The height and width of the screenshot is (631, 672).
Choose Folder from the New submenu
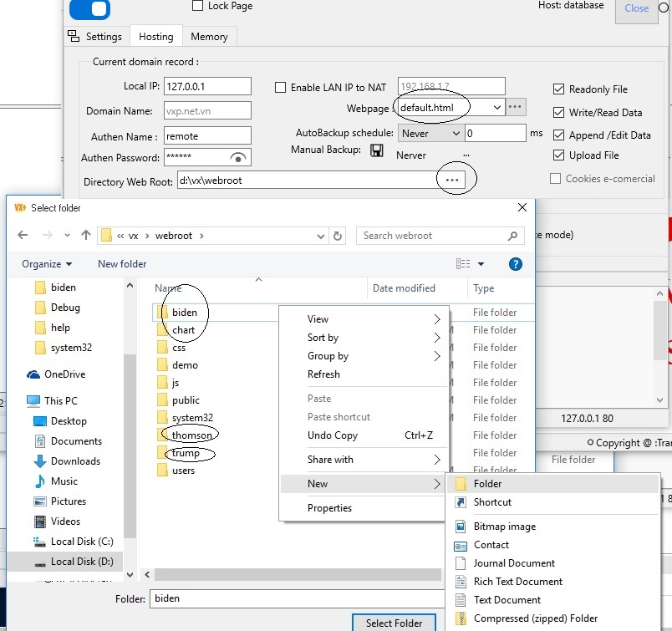pyautogui.click(x=487, y=484)
